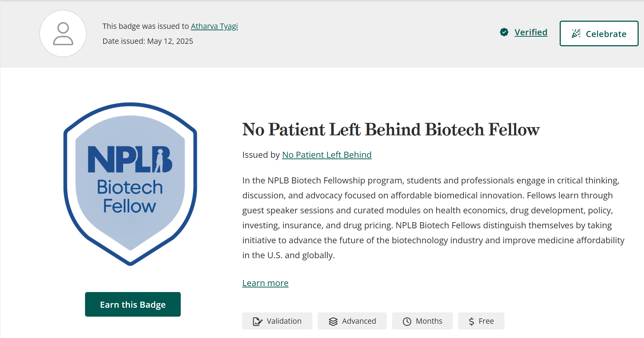This screenshot has width=644, height=338.
Task: Click the Validation pen-and-document icon
Action: tap(257, 321)
